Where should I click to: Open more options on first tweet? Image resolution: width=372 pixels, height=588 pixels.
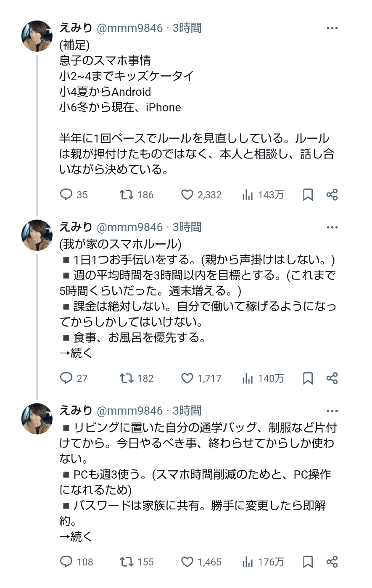pos(332,28)
